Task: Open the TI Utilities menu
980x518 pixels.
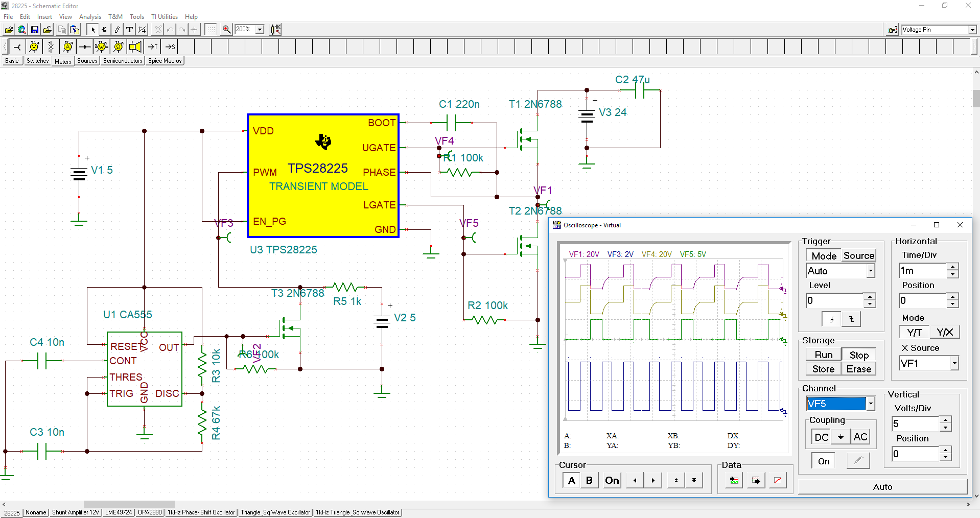Action: point(165,17)
